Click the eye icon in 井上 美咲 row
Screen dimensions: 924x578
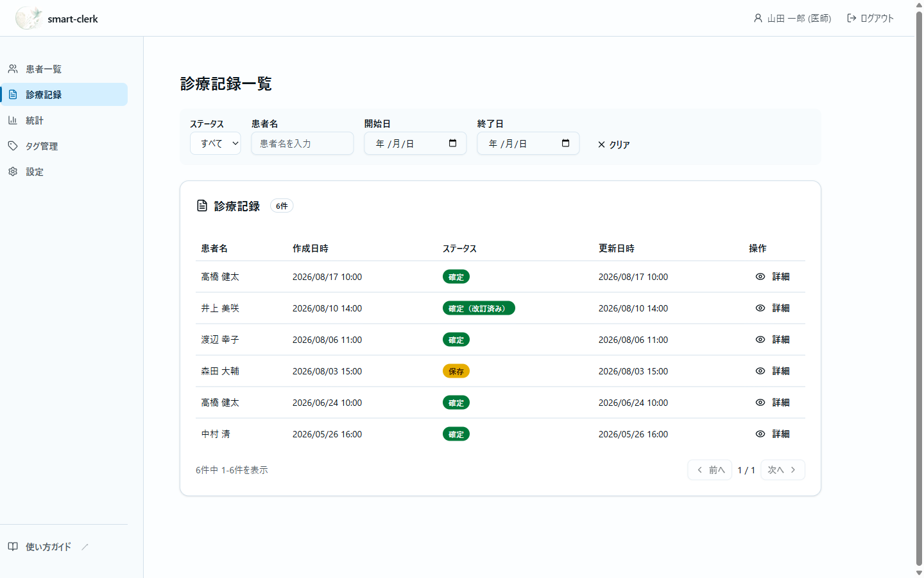tap(760, 308)
